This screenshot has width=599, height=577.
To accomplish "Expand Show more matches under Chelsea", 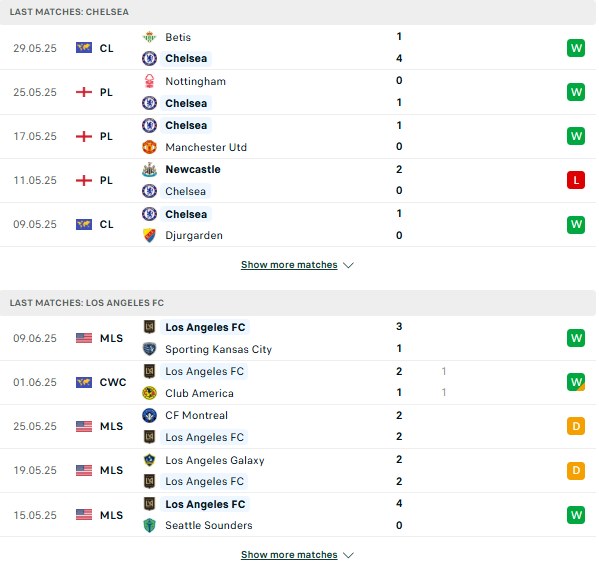I will tap(289, 265).
